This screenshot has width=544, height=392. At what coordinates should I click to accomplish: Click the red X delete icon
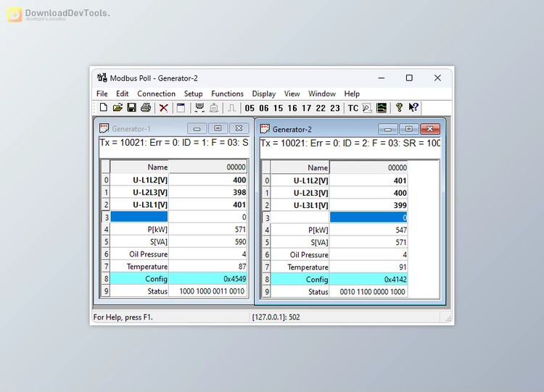tap(163, 108)
